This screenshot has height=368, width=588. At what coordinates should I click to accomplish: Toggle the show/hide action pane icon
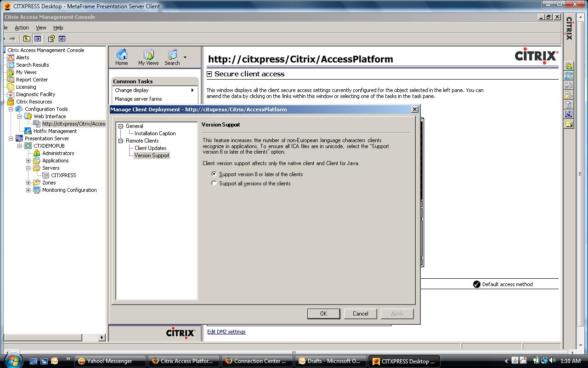click(62, 39)
